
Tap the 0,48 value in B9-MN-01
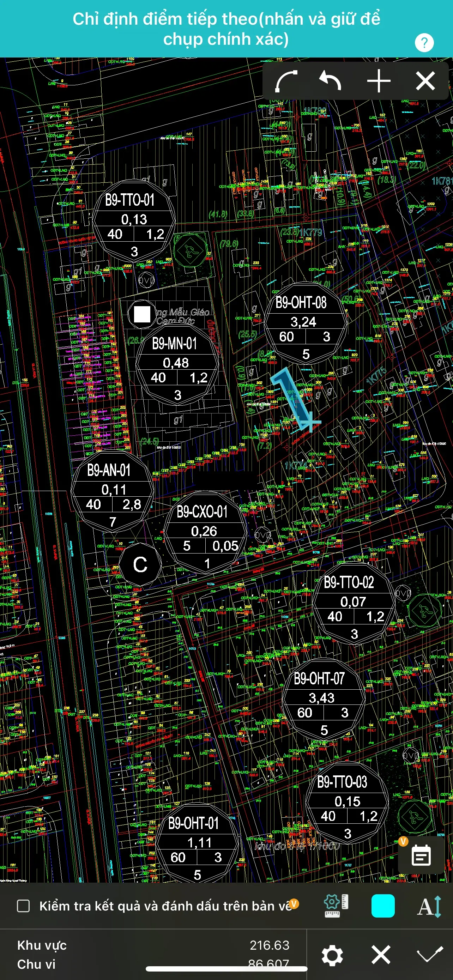[176, 363]
